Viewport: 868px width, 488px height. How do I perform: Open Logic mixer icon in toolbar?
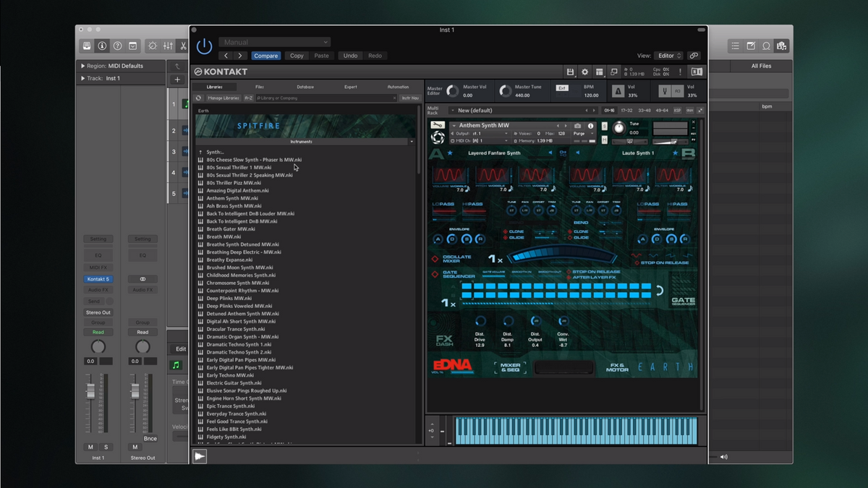(x=168, y=46)
